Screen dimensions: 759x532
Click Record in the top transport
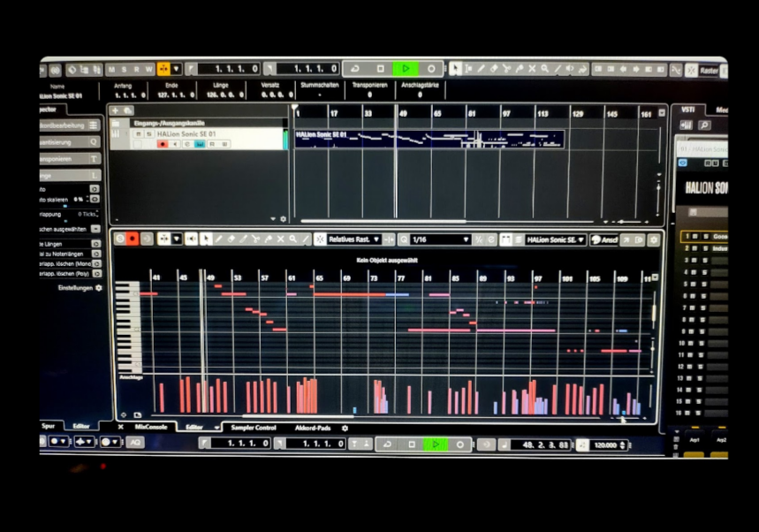(431, 69)
